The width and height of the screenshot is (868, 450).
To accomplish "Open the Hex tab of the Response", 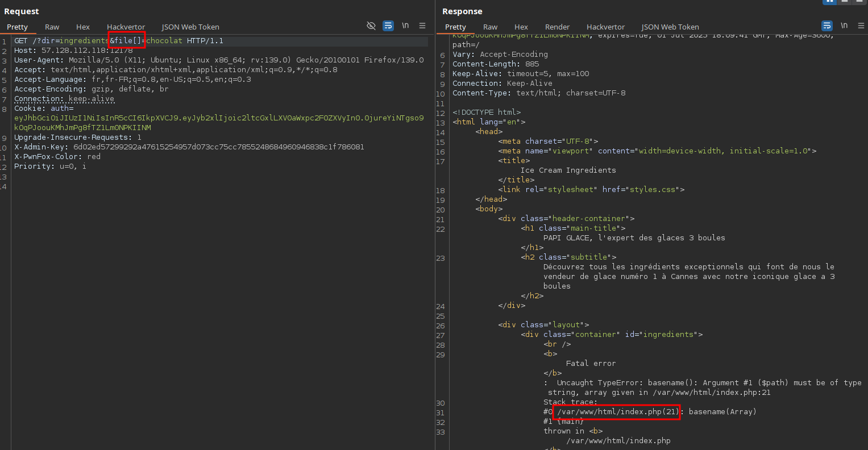I will (521, 27).
